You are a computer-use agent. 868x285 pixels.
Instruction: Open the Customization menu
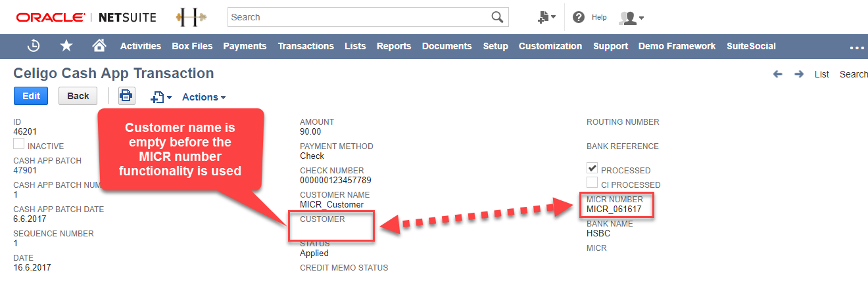point(550,46)
